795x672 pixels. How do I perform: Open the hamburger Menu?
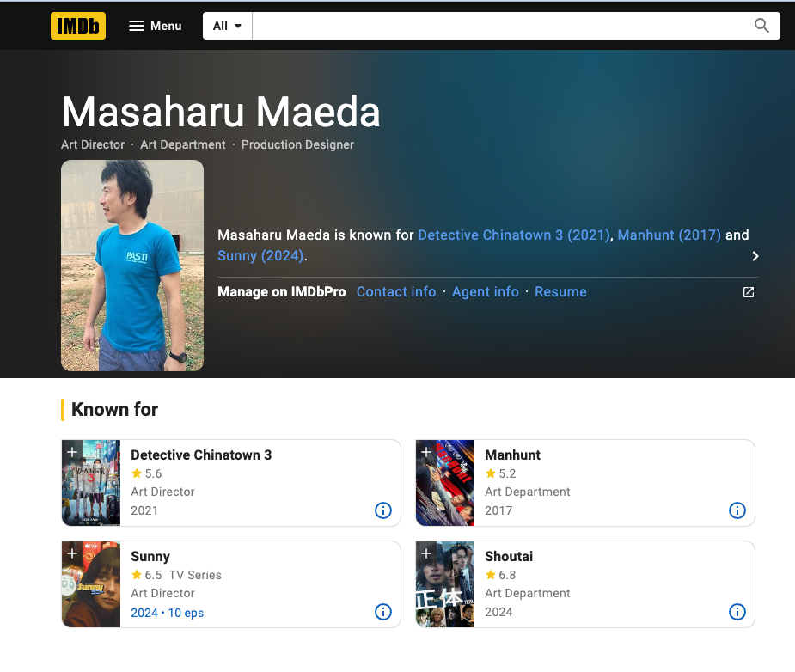pyautogui.click(x=156, y=26)
